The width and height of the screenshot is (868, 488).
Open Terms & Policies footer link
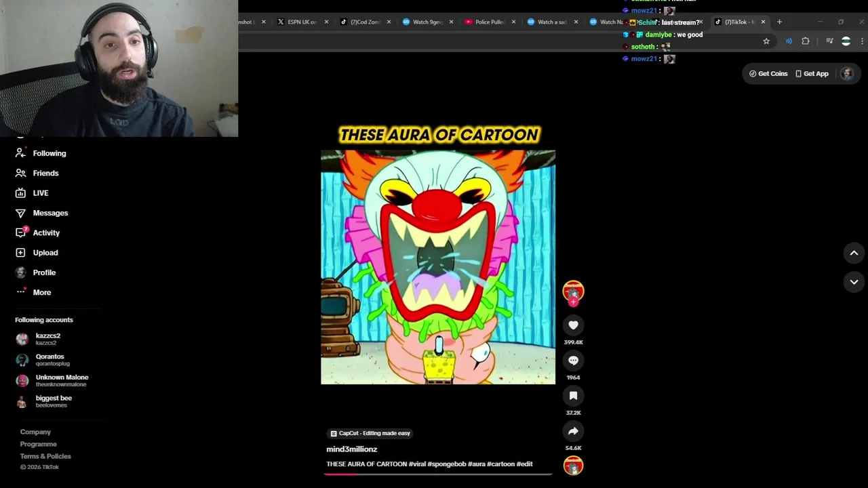[45, 456]
